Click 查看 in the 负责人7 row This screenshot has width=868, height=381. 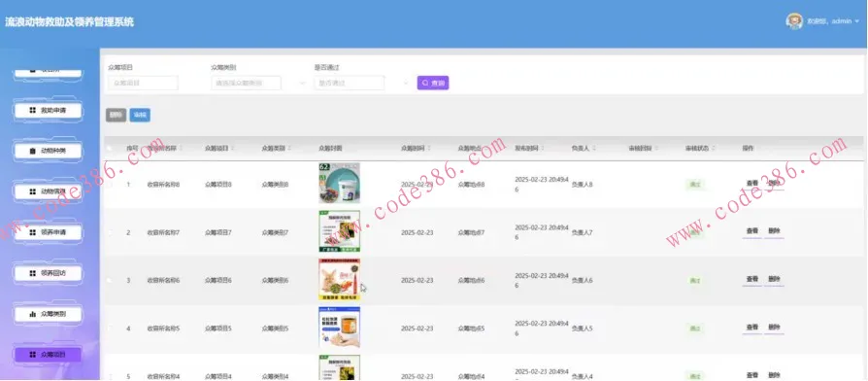751,231
